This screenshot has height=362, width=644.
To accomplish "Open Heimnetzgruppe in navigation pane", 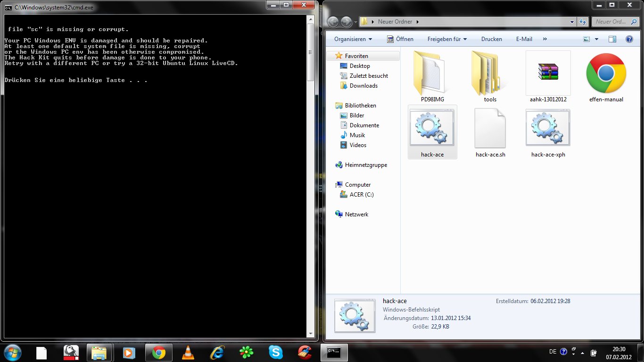I will (x=366, y=165).
